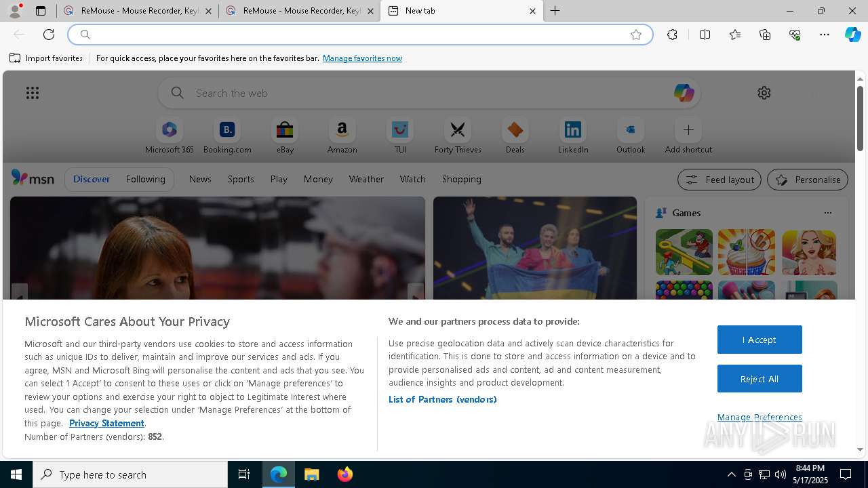Open the News menu item
Viewport: 868px width, 488px height.
point(200,179)
